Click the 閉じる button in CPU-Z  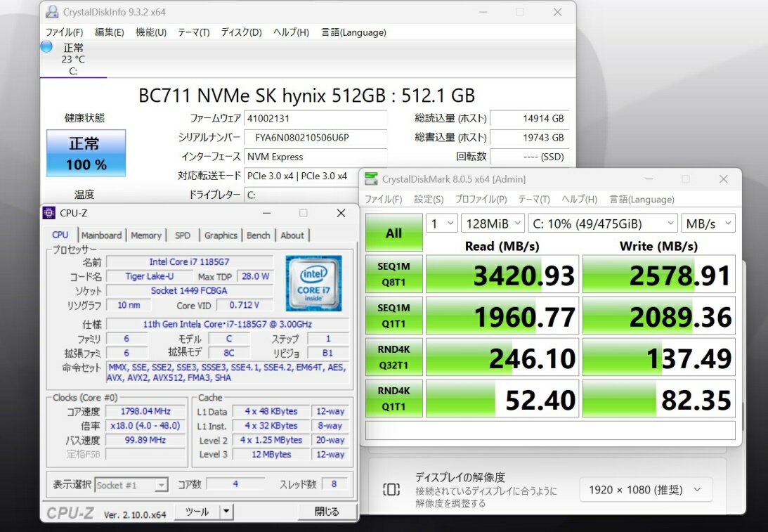[326, 512]
